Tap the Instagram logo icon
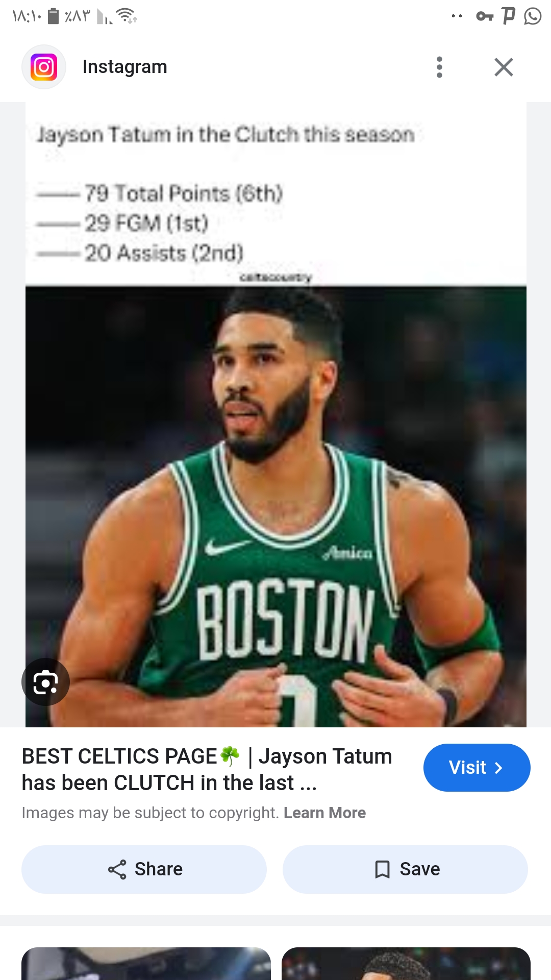This screenshot has width=551, height=980. pyautogui.click(x=44, y=67)
